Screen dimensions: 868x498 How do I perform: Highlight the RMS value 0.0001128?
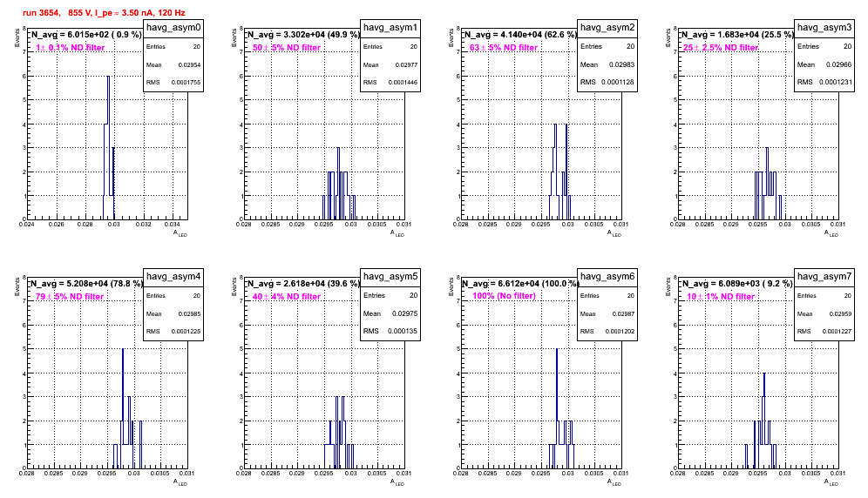click(618, 82)
